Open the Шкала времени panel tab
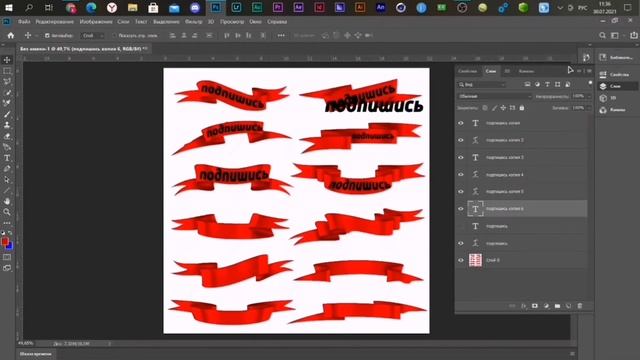This screenshot has height=360, width=640. (x=36, y=354)
